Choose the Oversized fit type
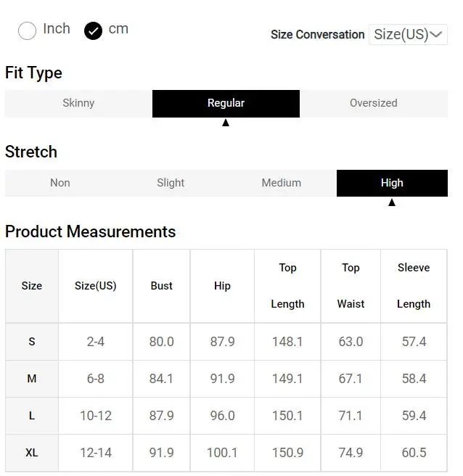Image resolution: width=463 pixels, height=476 pixels. pos(373,104)
